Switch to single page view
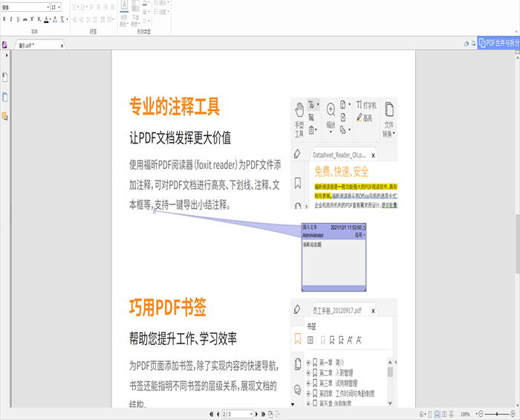Image resolution: width=520 pixels, height=420 pixels. (x=430, y=414)
